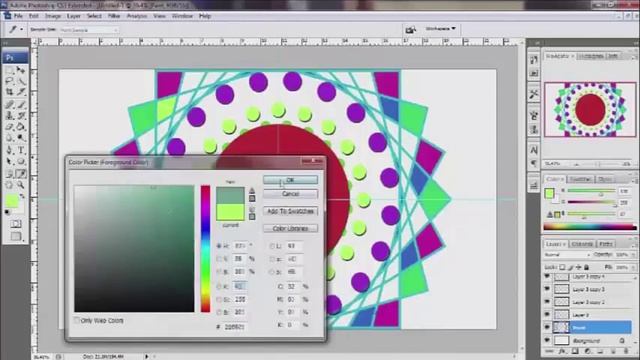
Task: Add a layer style with fx icon
Action: 562,351
